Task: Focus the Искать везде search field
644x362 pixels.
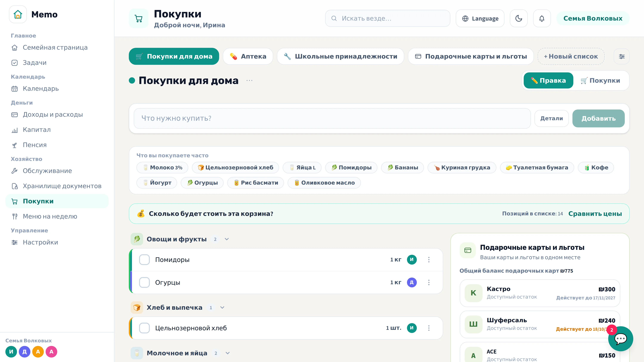Action: click(x=387, y=18)
